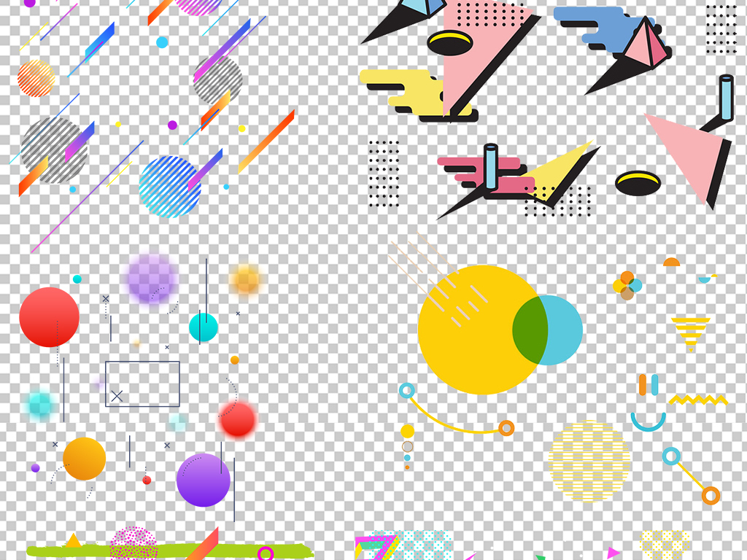Click the empty rectangle outline with X
The width and height of the screenshot is (747, 560).
142,384
